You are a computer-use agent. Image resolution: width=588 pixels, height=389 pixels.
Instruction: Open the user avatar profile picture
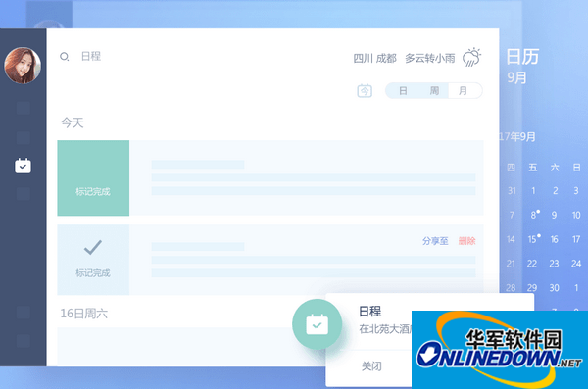click(23, 66)
